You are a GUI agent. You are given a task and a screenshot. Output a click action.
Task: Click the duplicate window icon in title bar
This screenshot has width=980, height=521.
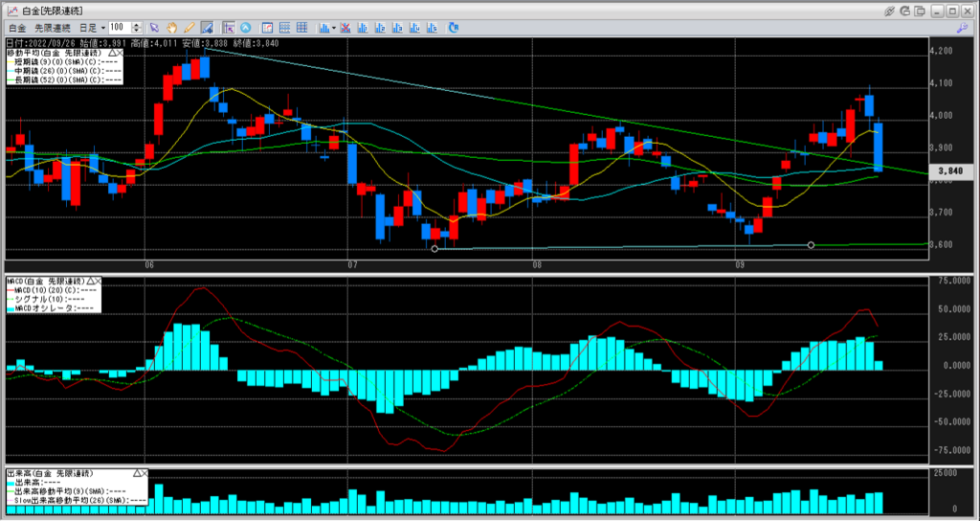pos(920,11)
